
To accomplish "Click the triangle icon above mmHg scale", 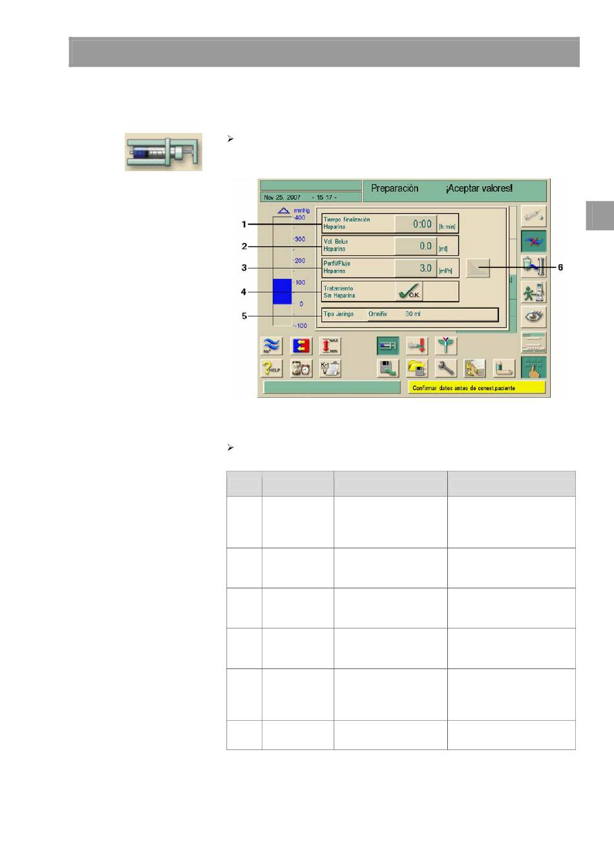I will pyautogui.click(x=283, y=211).
